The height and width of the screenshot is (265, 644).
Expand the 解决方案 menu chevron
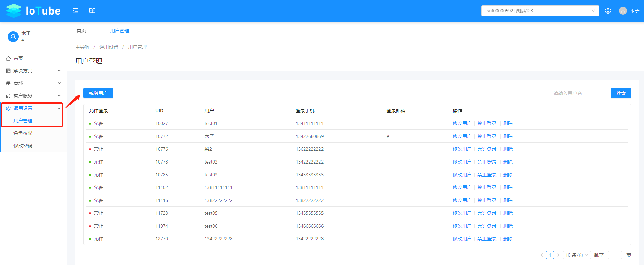[x=59, y=71]
